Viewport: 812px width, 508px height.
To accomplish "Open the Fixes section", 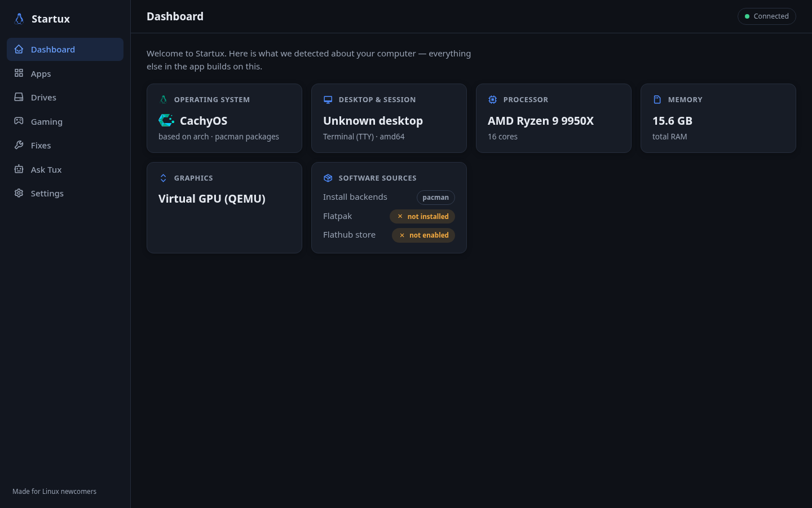I will click(65, 145).
